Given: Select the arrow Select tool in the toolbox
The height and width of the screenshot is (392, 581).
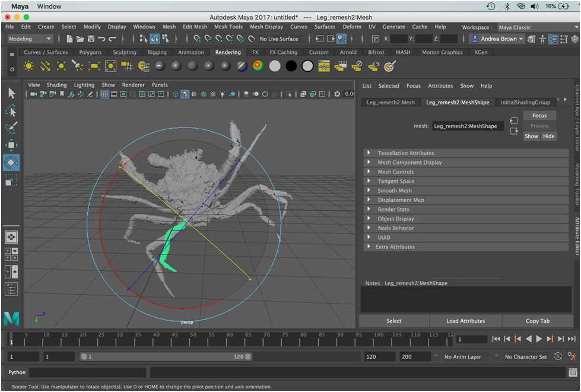Looking at the screenshot, I should pyautogui.click(x=11, y=93).
